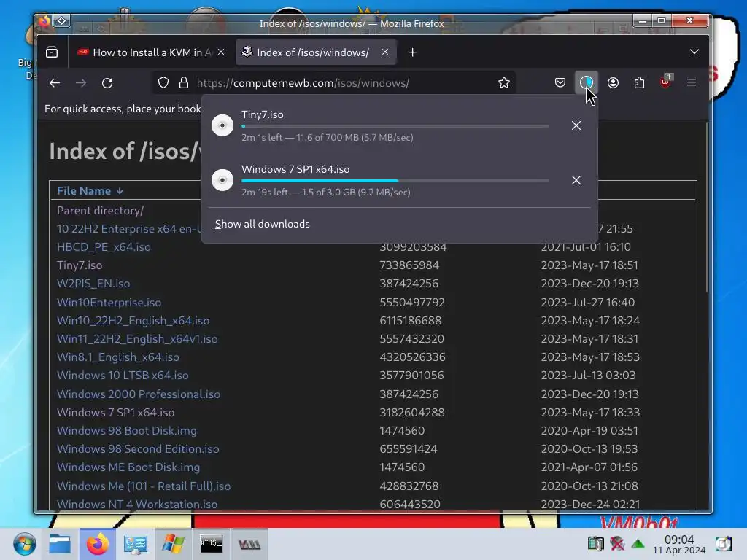Bookmark this page with star icon

(503, 83)
